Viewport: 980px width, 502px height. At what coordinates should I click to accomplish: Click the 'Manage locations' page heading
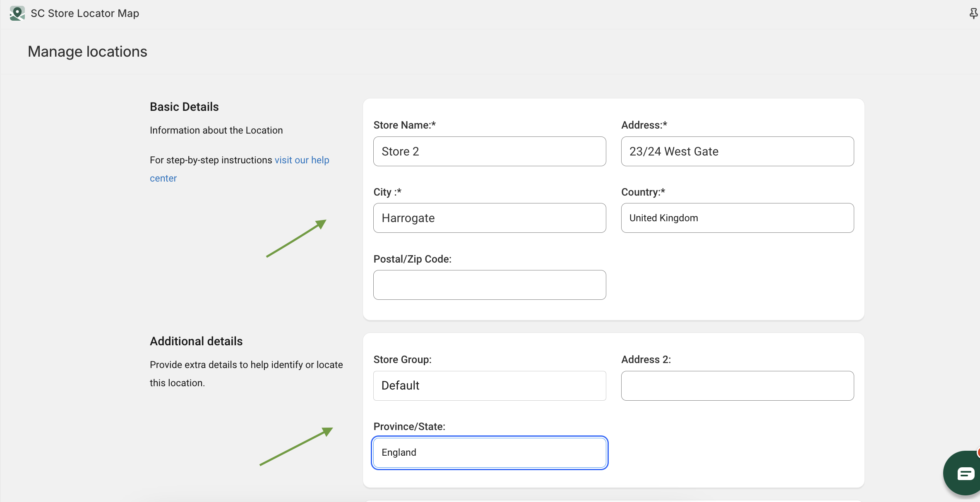[x=87, y=52]
